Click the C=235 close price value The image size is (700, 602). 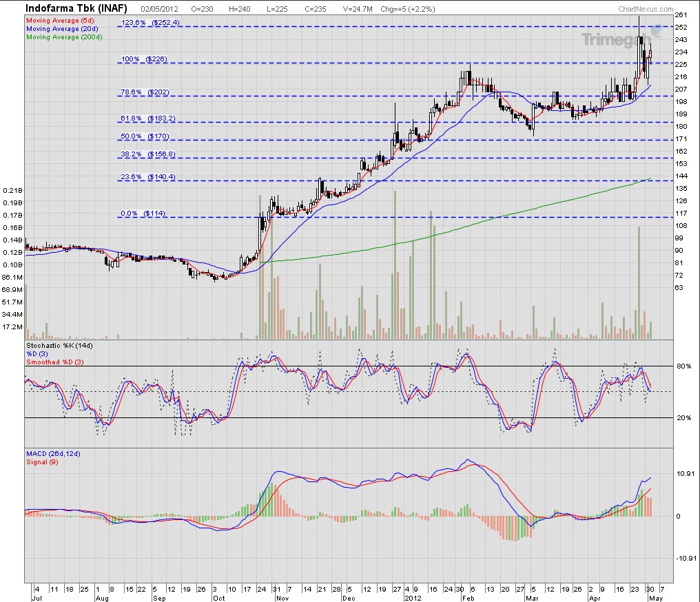tap(315, 9)
